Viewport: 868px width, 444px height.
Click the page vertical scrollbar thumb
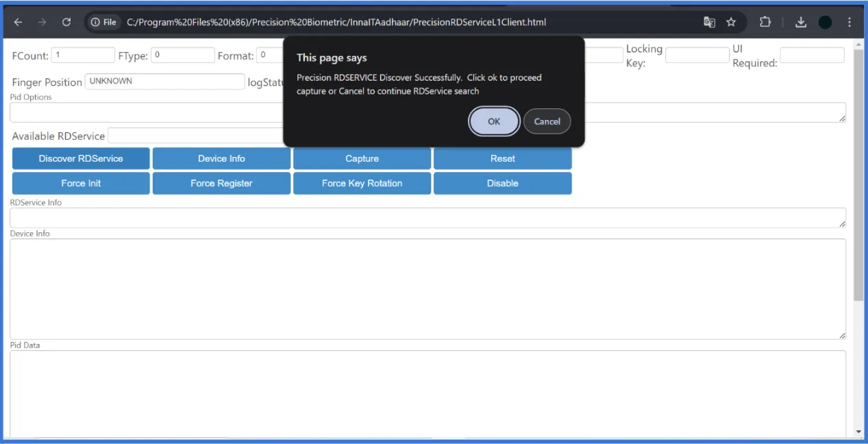tap(858, 175)
